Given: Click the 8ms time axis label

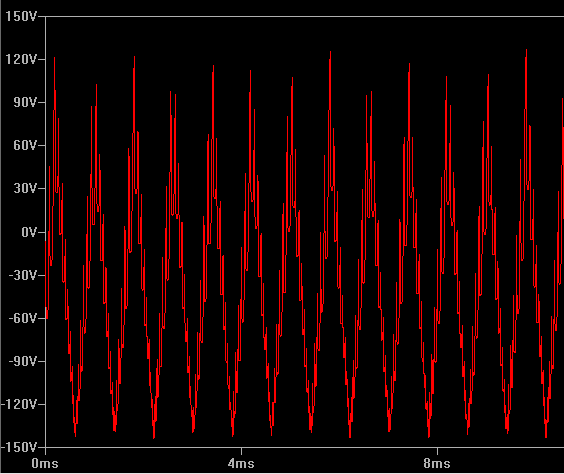Looking at the screenshot, I should click(437, 463).
